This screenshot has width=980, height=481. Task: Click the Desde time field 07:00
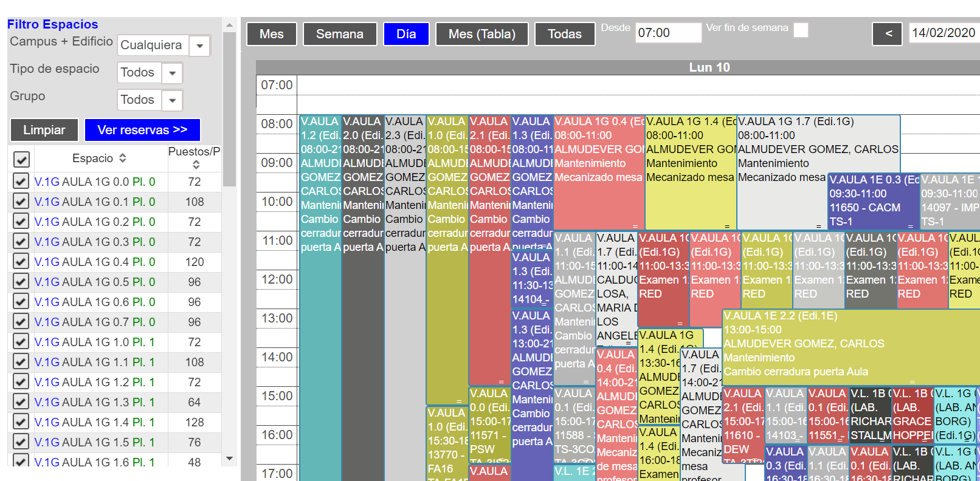point(668,33)
